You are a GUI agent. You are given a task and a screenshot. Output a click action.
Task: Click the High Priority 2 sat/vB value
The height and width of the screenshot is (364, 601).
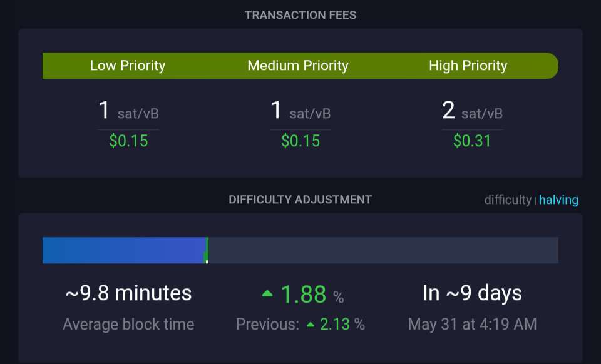click(472, 111)
